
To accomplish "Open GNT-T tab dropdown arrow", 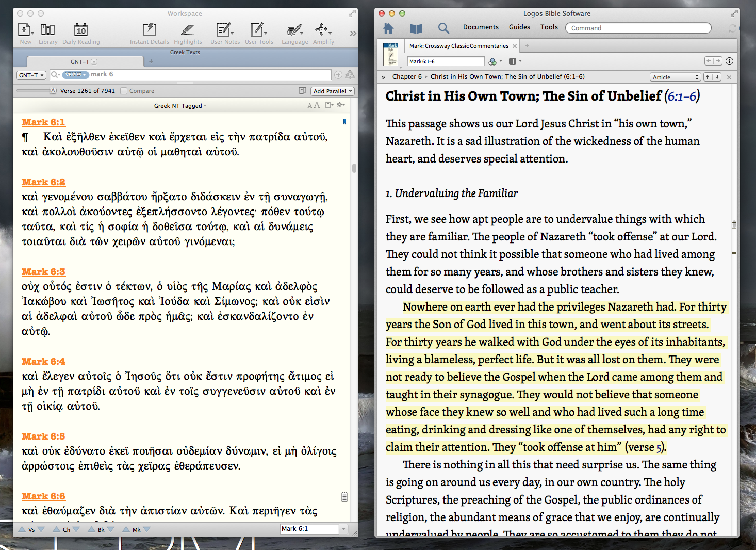I will click(x=94, y=62).
